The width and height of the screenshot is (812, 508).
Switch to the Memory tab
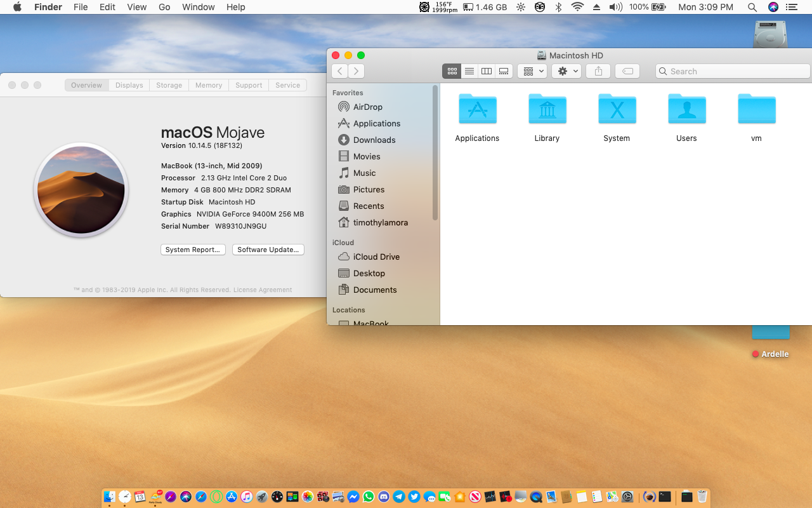(209, 85)
